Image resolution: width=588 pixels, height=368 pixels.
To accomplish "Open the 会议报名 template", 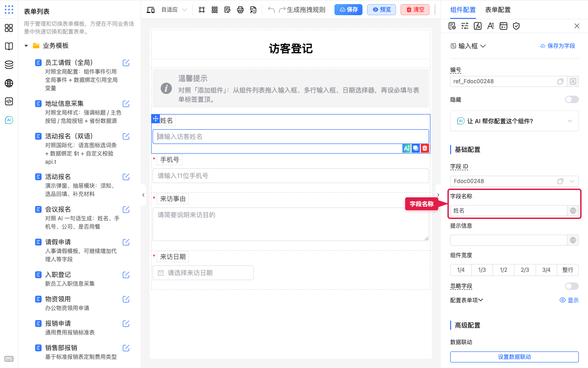I will 58,209.
